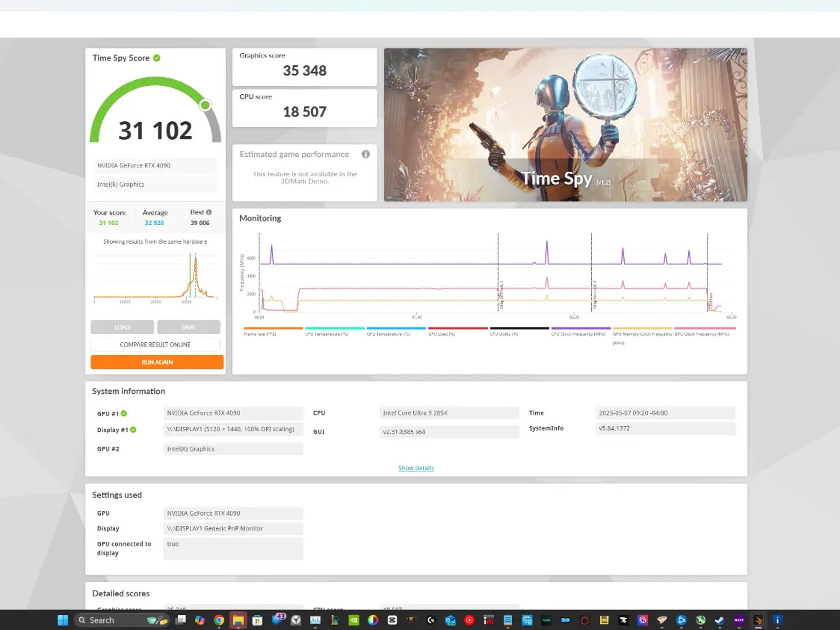Click the info icon next to Best score
The height and width of the screenshot is (630, 840).
point(208,212)
